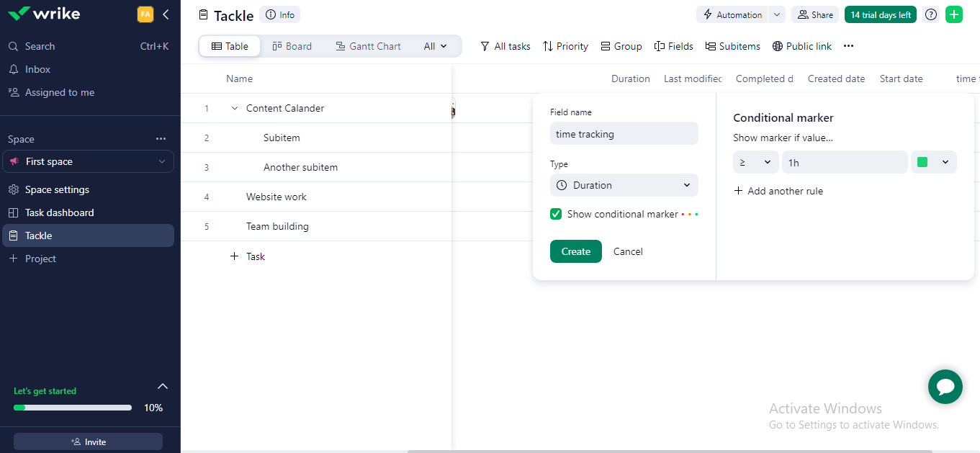Switch to the Board view

[292, 45]
